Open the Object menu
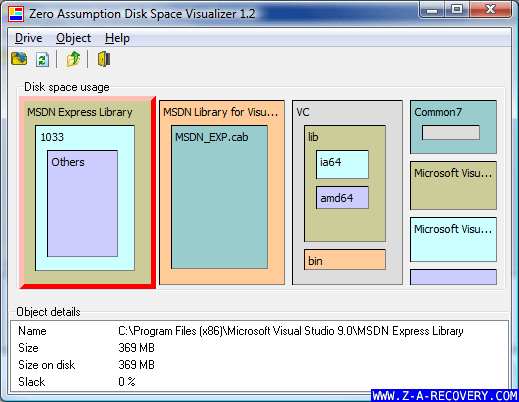 (x=73, y=38)
